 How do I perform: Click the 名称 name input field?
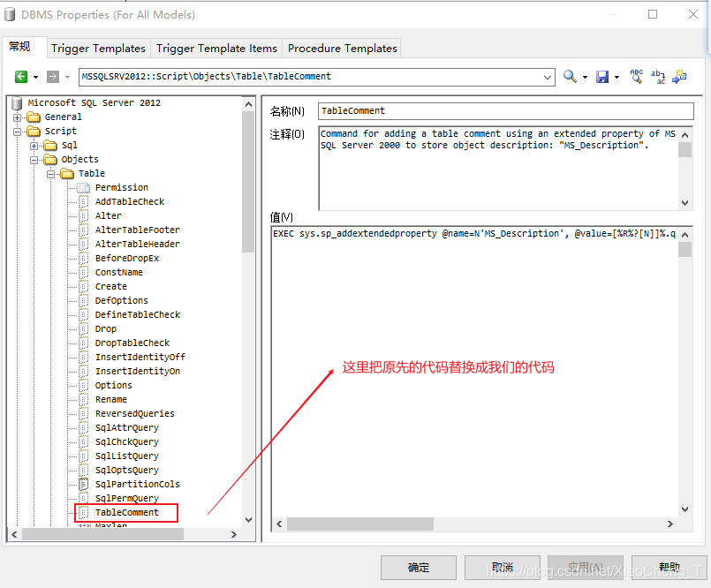505,111
